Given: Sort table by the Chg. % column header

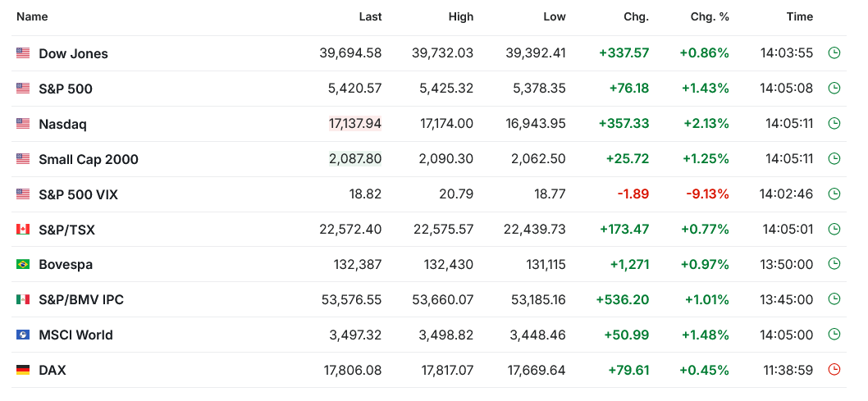Looking at the screenshot, I should (x=710, y=16).
